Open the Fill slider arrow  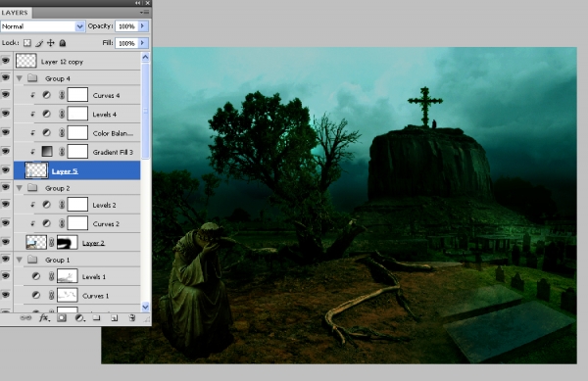(143, 43)
